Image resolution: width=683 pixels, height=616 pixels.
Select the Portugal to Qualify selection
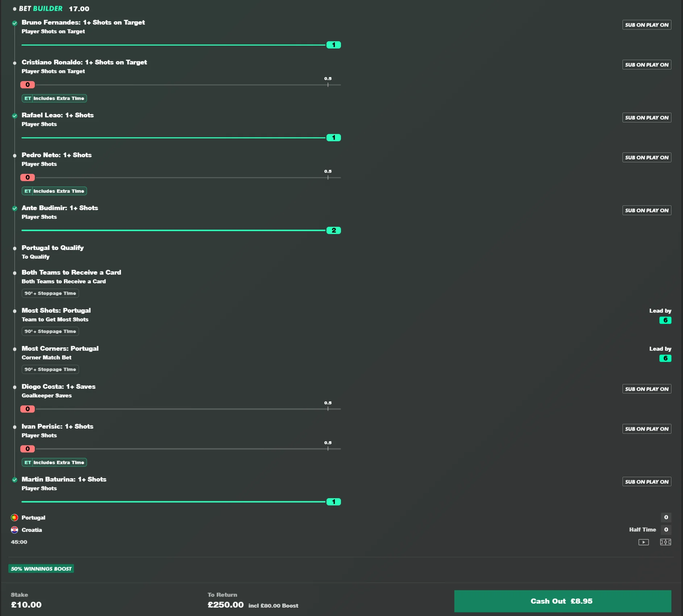(53, 252)
